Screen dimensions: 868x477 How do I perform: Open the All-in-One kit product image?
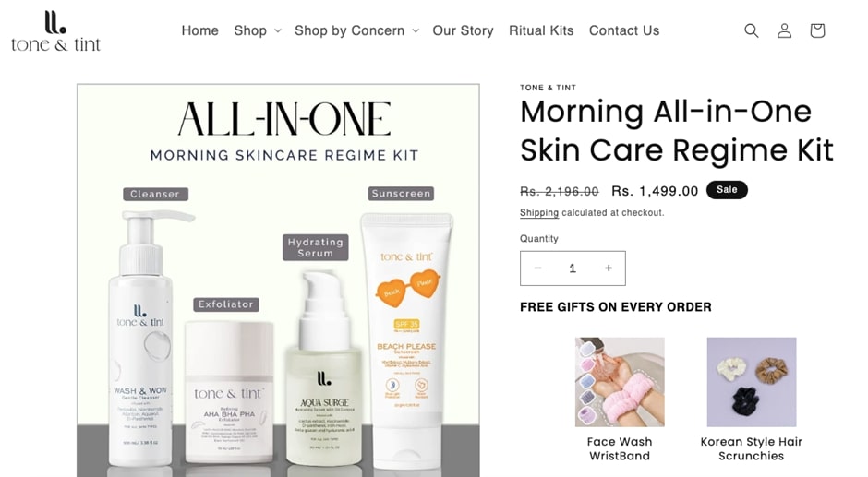[279, 280]
